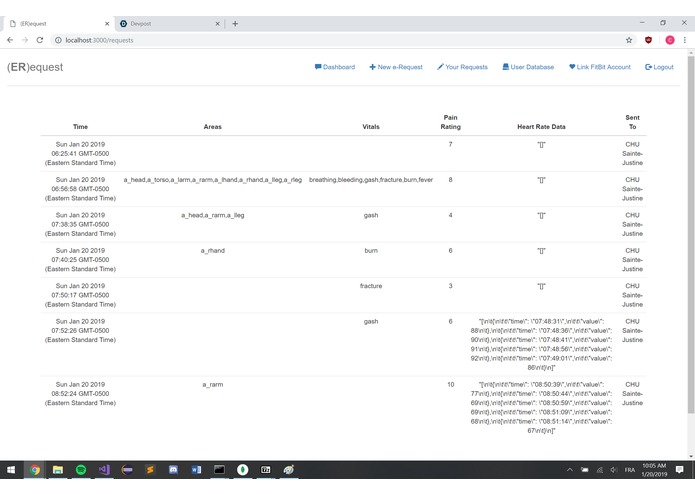Click the time cell 07:40:25 GMT-0500
Viewport: 695px width, 494px height.
coord(80,260)
